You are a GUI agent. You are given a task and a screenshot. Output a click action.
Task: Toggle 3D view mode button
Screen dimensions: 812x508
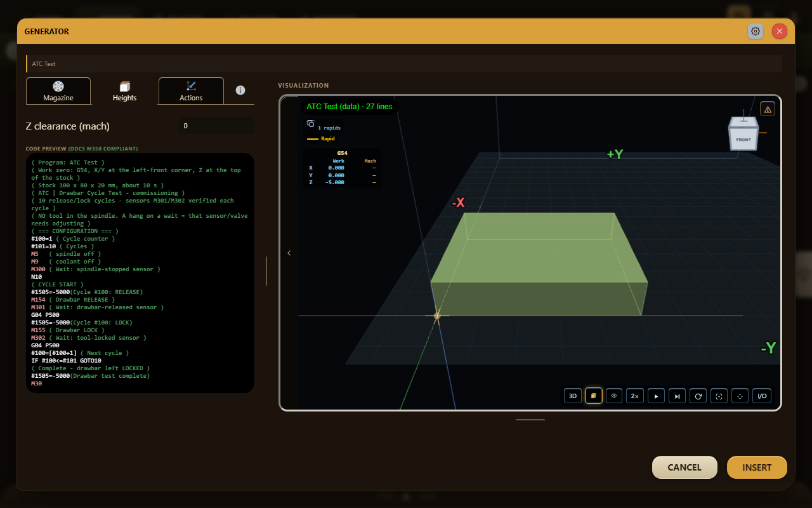pos(573,396)
